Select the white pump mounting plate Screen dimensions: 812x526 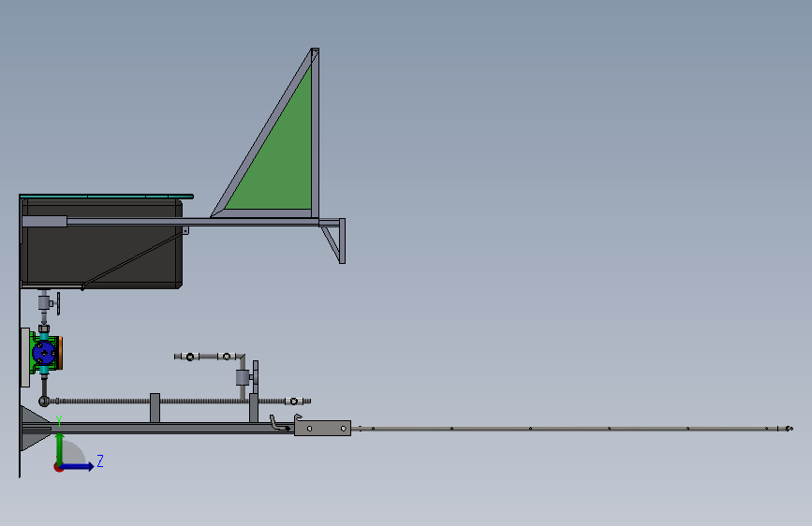(25, 358)
